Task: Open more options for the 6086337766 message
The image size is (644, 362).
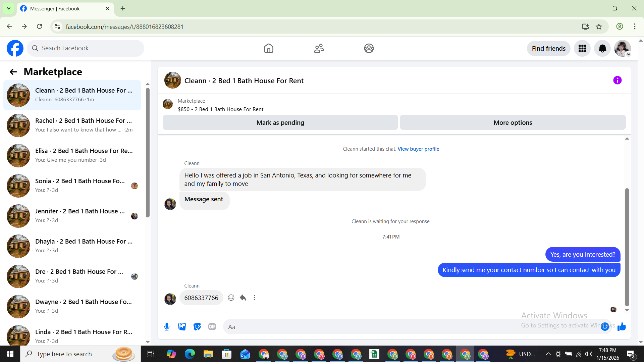Action: tap(255, 298)
